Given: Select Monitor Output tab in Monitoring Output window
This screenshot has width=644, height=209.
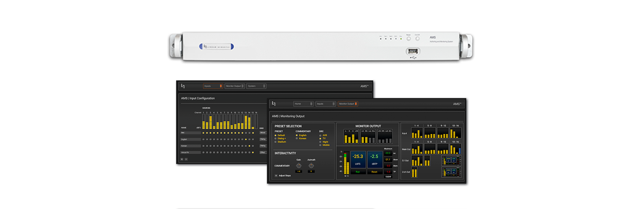Looking at the screenshot, I should coord(348,104).
